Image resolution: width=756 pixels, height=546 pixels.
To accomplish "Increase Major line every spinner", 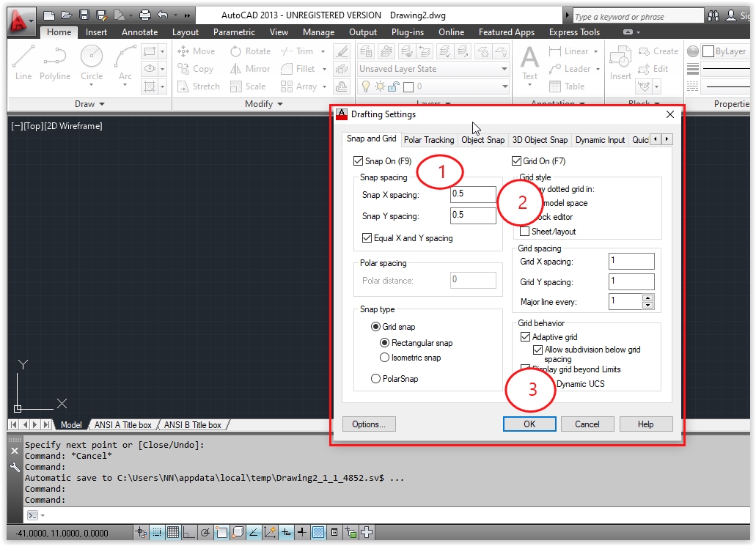I will (x=648, y=298).
